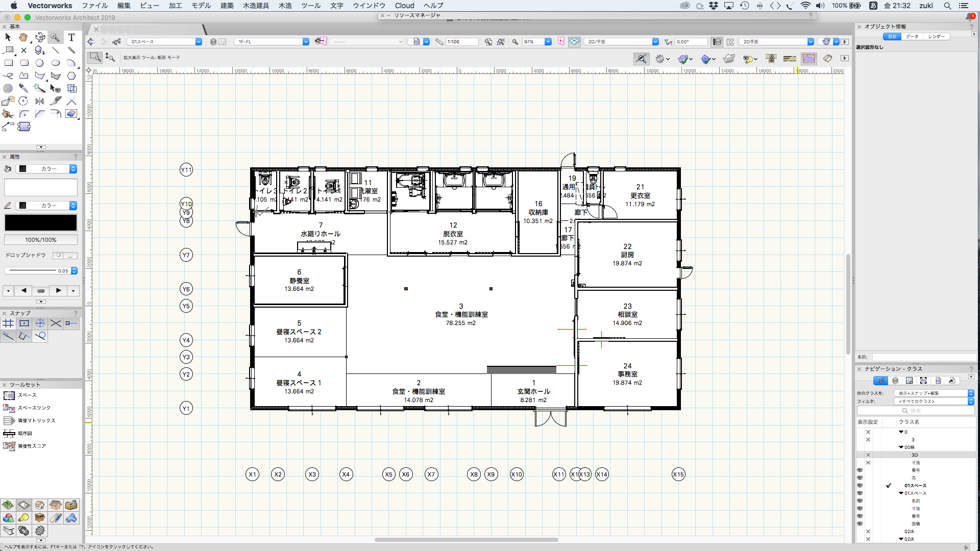Select the Rotate tool

(x=23, y=101)
